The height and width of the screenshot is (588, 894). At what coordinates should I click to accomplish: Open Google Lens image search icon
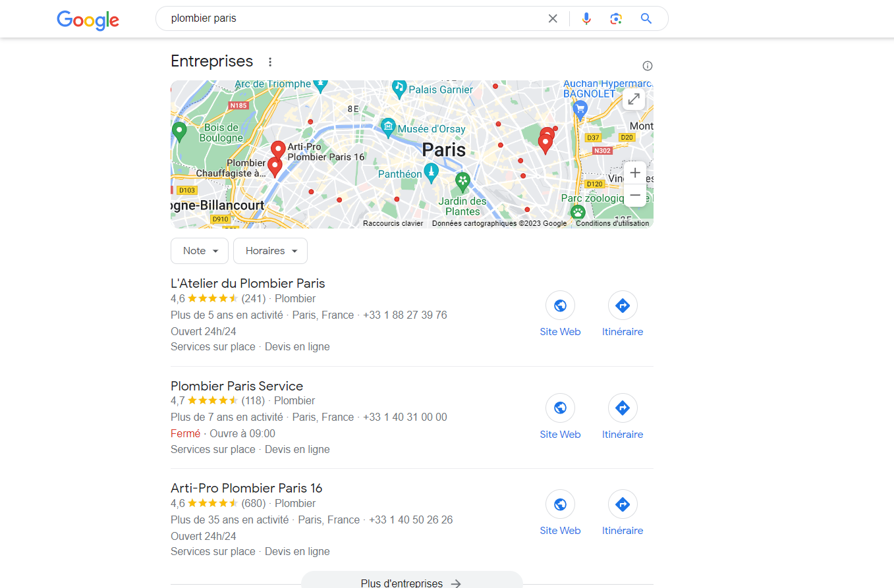point(616,18)
